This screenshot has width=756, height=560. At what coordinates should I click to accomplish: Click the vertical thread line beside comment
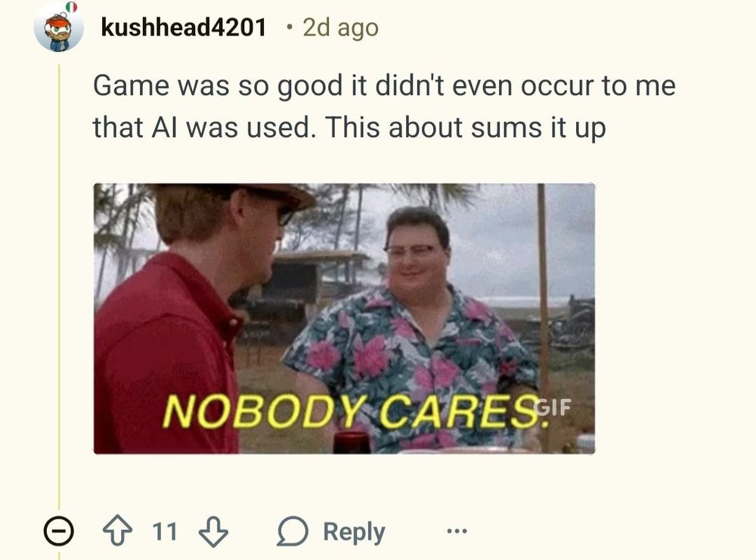coord(59,286)
